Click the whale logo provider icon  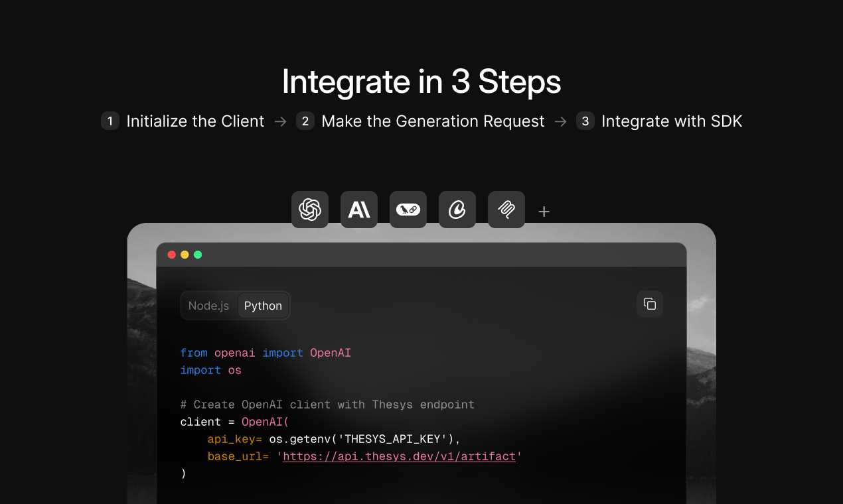408,210
